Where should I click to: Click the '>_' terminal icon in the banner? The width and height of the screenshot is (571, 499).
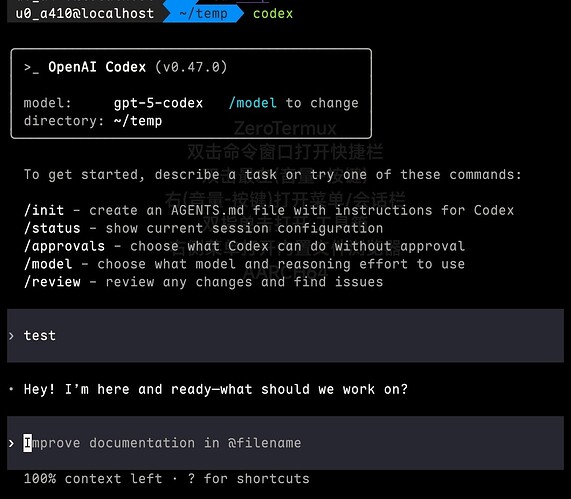click(31, 68)
